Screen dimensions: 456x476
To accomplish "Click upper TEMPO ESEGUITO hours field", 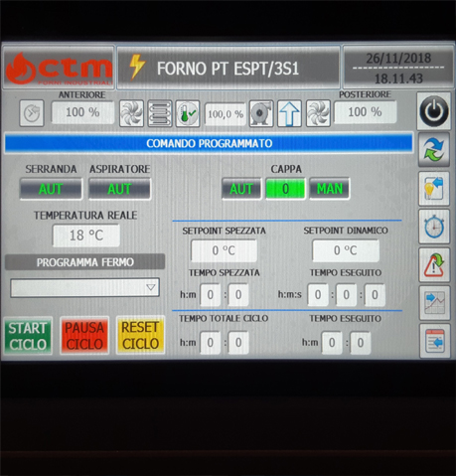I will click(x=318, y=295).
